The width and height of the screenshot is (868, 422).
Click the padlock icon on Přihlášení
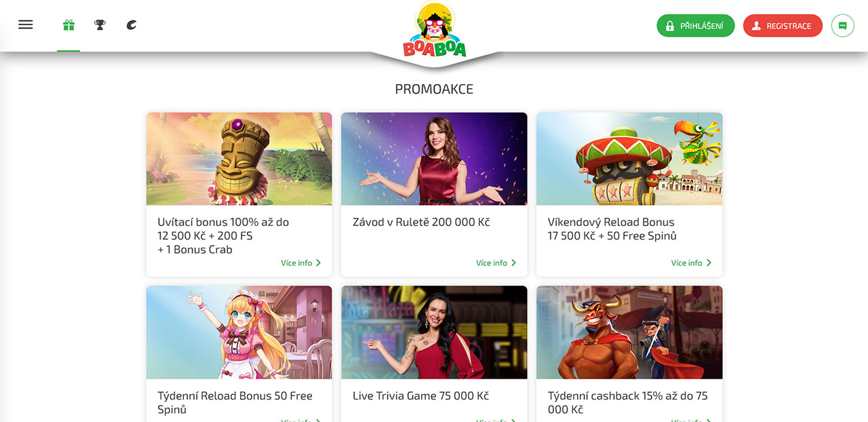(670, 26)
